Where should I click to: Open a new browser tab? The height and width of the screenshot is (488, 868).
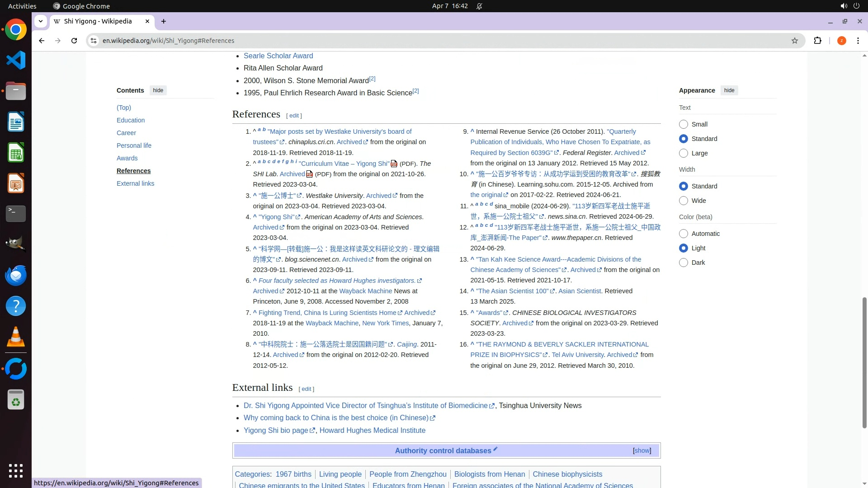tap(164, 21)
